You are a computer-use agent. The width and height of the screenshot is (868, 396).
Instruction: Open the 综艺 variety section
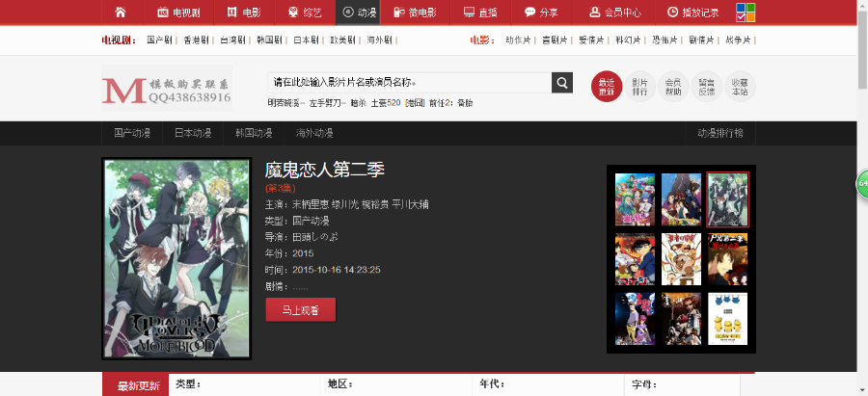coord(306,13)
